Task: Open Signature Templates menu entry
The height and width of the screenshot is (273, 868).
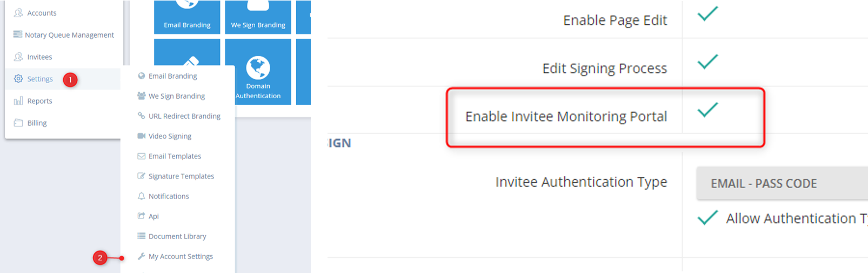Action: pos(181,176)
